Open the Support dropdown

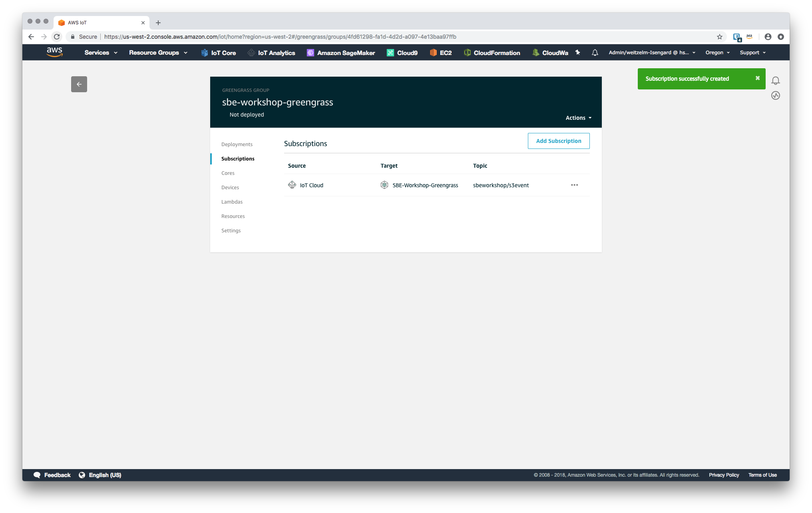click(753, 53)
